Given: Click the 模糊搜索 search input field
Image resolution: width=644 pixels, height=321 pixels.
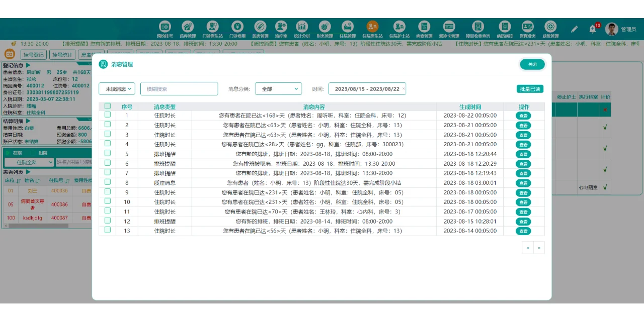Looking at the screenshot, I should pyautogui.click(x=179, y=88).
